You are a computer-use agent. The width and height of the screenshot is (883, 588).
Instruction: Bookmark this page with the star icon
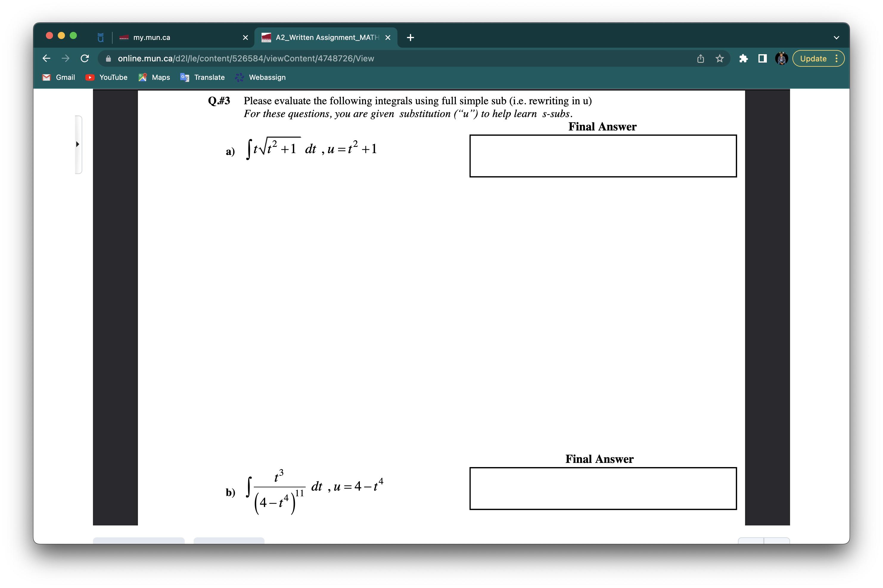click(x=719, y=58)
